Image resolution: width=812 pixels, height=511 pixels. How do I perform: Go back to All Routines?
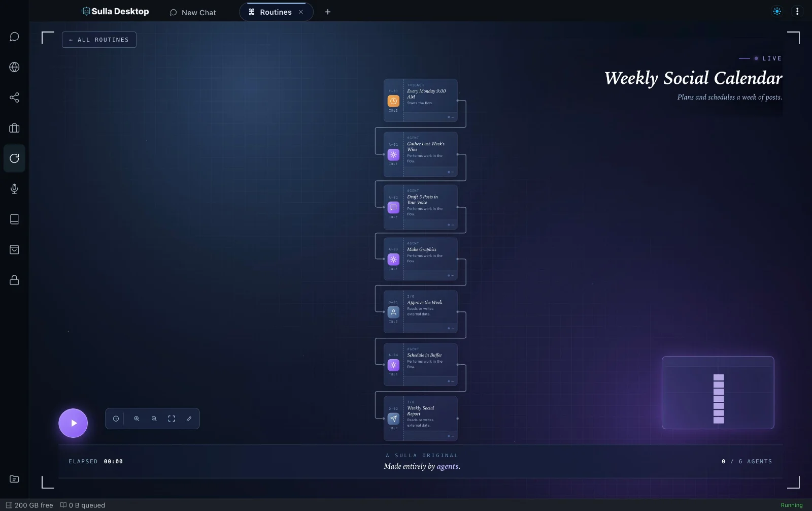pos(99,40)
